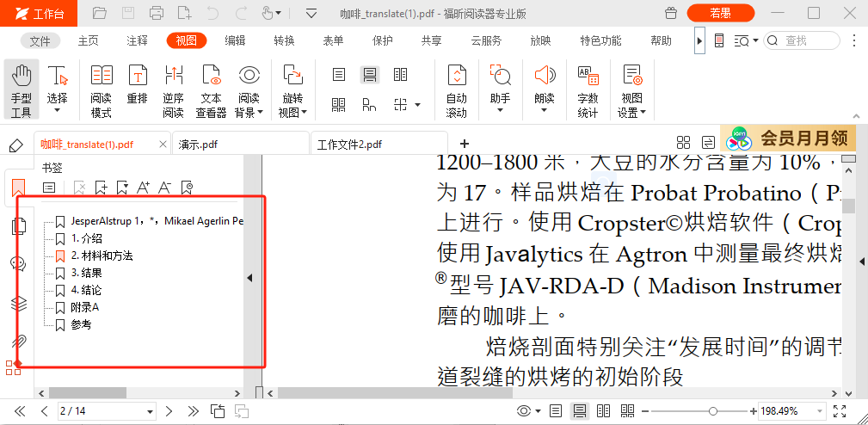Image resolution: width=868 pixels, height=425 pixels.
Task: Open the layers panel in sidebar
Action: (18, 303)
